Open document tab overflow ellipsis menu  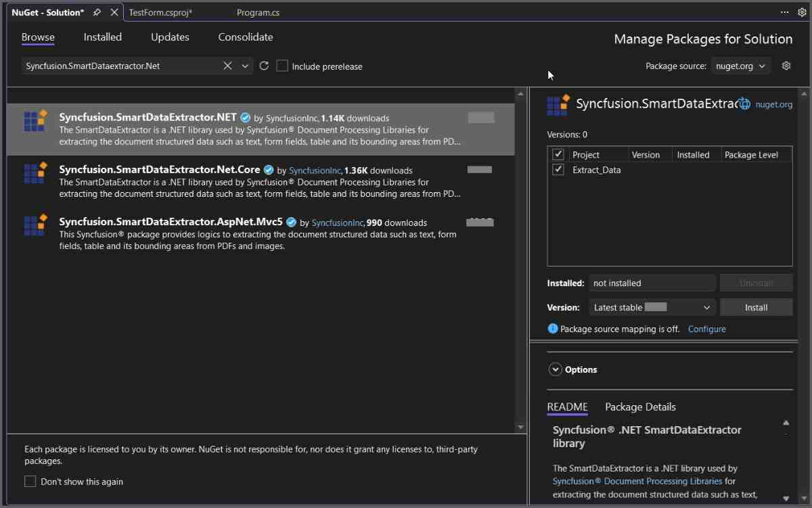[785, 12]
